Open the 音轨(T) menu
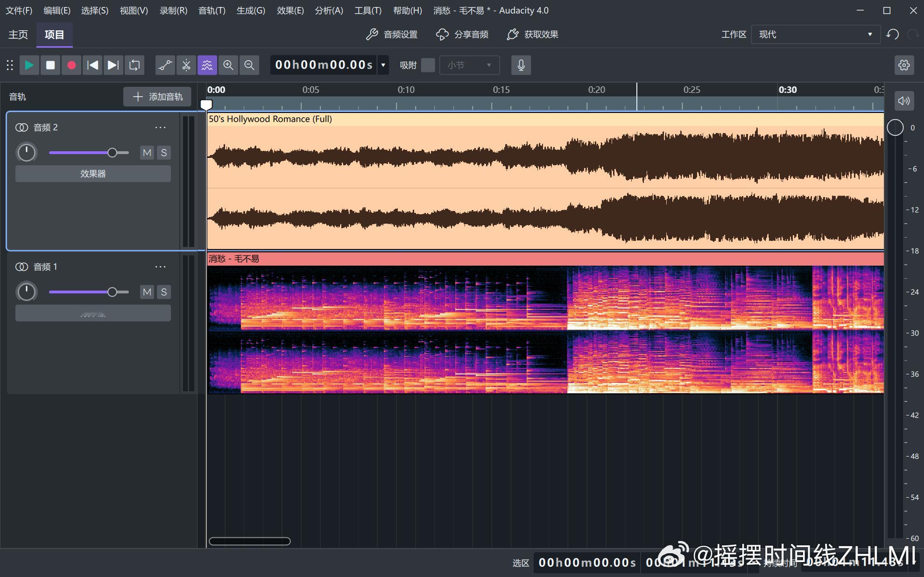Image resolution: width=924 pixels, height=577 pixels. pyautogui.click(x=212, y=10)
